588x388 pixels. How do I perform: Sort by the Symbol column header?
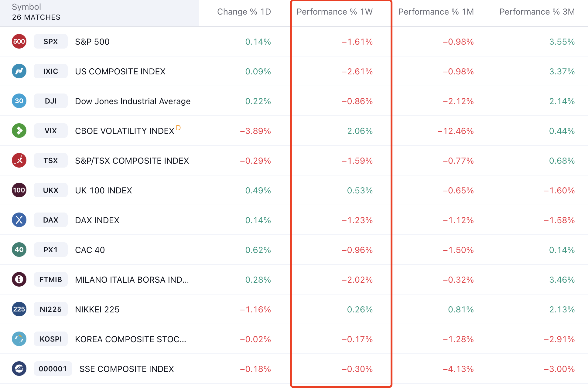pyautogui.click(x=26, y=7)
